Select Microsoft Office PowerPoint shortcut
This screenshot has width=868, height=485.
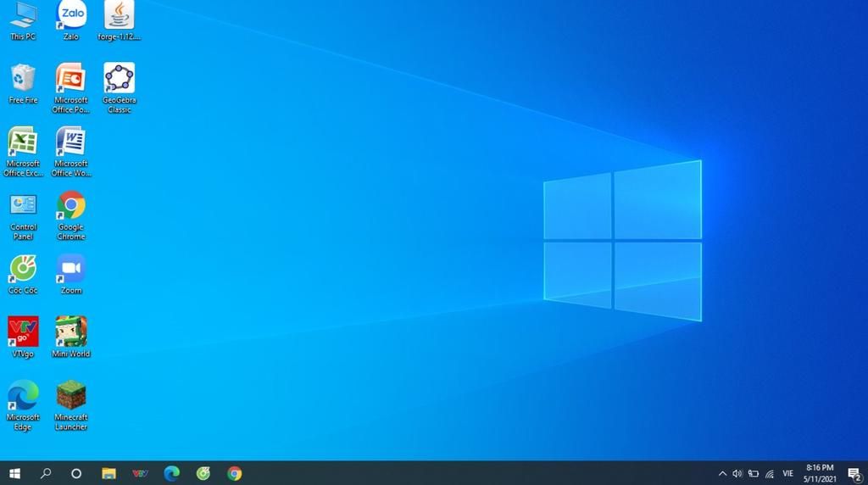(71, 88)
